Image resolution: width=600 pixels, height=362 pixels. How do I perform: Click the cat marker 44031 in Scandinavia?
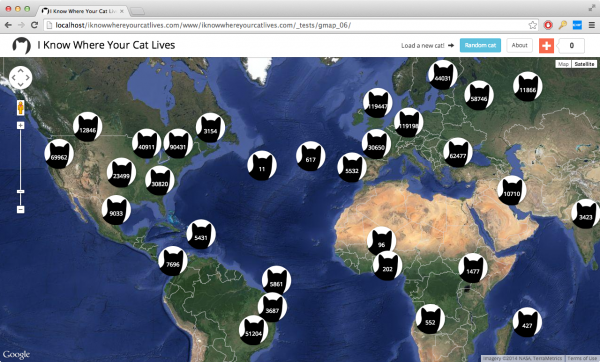(x=443, y=75)
